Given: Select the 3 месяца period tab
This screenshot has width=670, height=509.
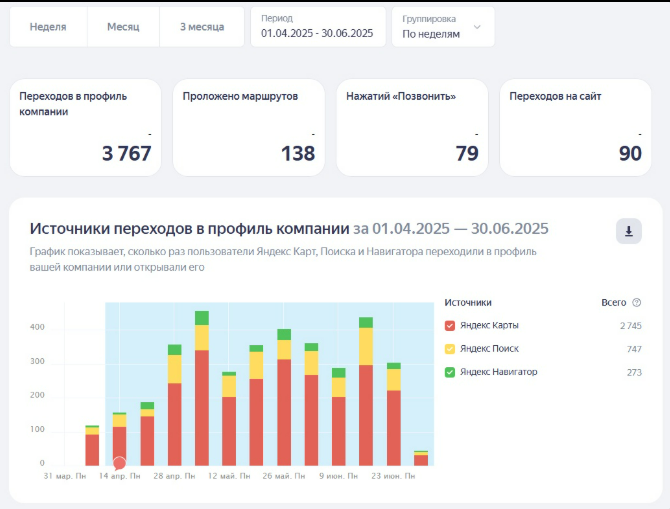Looking at the screenshot, I should 202,27.
